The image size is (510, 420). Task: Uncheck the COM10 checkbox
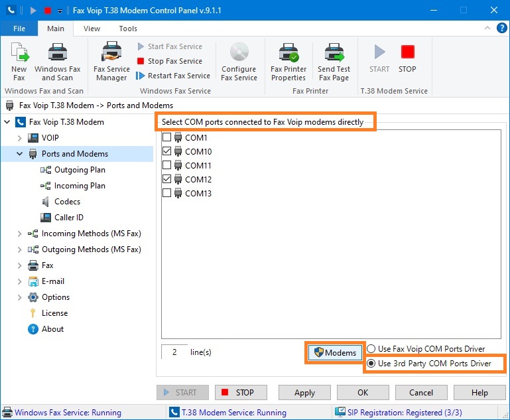[167, 151]
